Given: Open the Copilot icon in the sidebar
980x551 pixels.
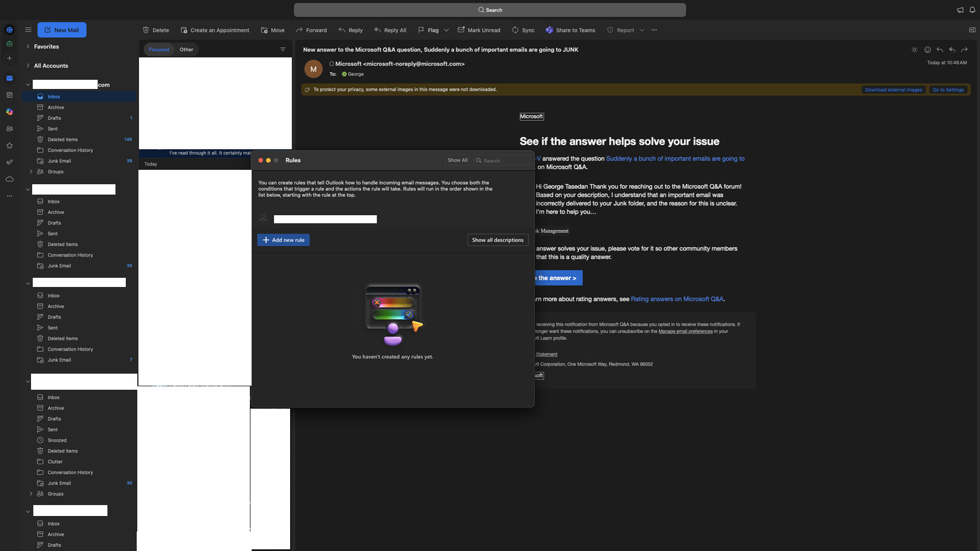Looking at the screenshot, I should pos(9,112).
